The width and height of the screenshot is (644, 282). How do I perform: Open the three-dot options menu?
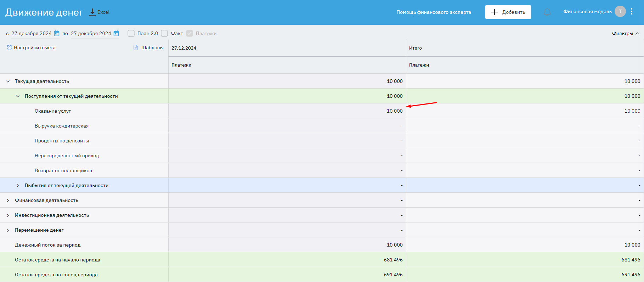tap(632, 12)
